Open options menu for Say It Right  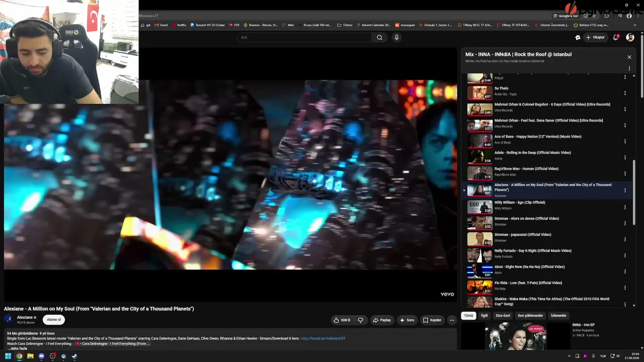click(625, 255)
